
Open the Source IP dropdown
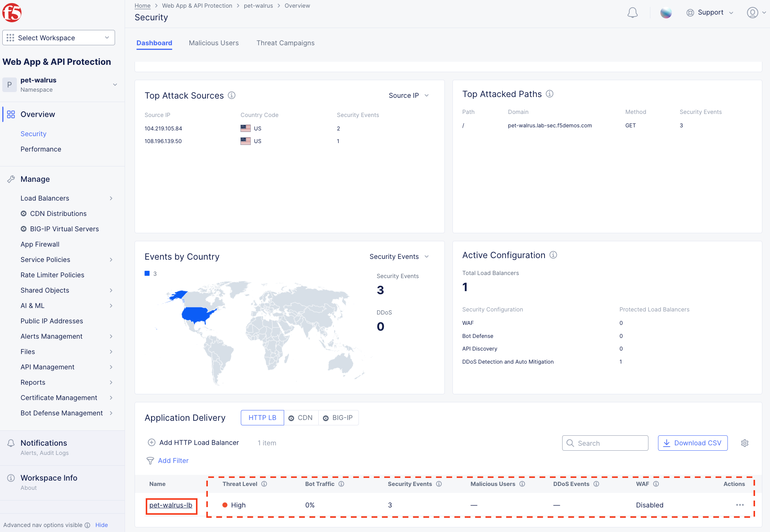tap(409, 96)
